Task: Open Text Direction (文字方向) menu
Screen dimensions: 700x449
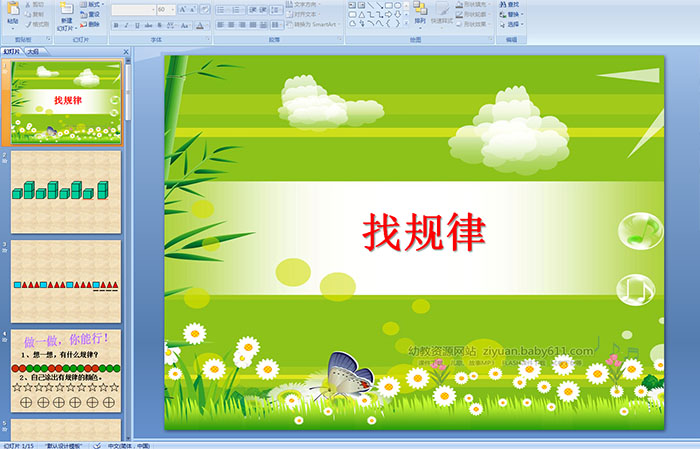Action: pyautogui.click(x=304, y=4)
